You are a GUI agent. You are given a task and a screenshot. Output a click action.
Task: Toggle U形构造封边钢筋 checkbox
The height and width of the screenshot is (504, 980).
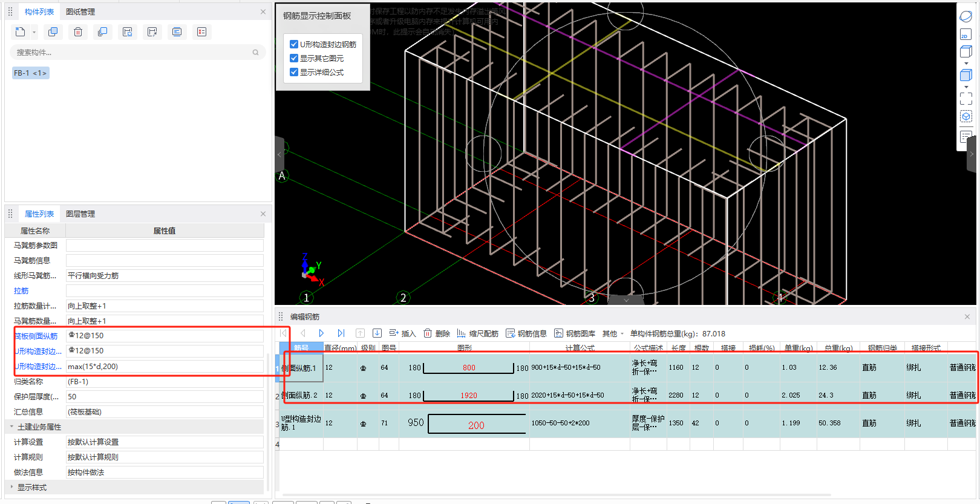coord(294,44)
